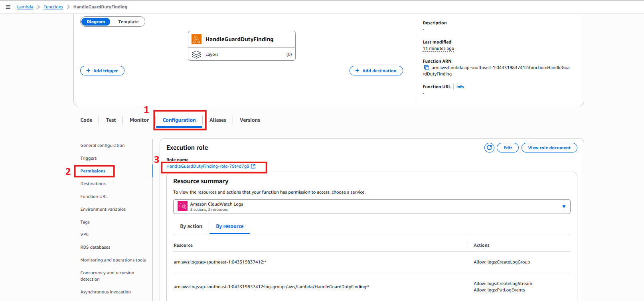
Task: Open Environment variables settings
Action: click(x=103, y=209)
